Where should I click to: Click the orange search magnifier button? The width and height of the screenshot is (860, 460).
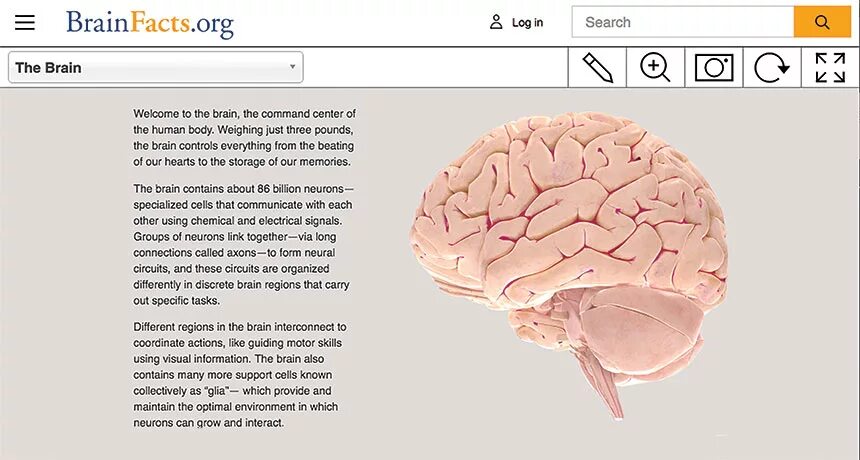(x=822, y=22)
